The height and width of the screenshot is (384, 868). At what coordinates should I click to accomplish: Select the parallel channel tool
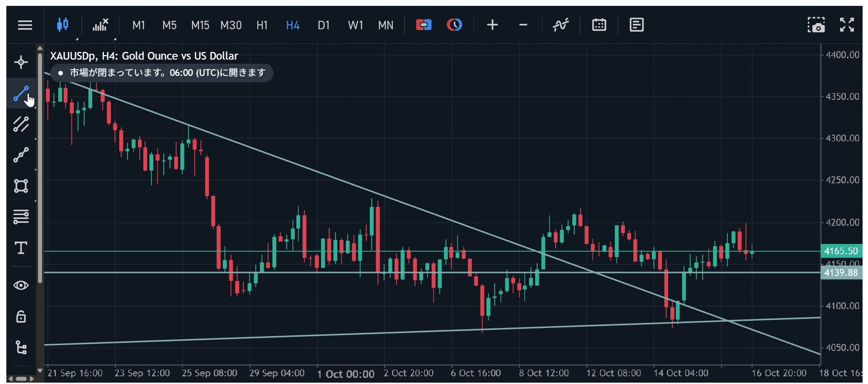pos(21,124)
